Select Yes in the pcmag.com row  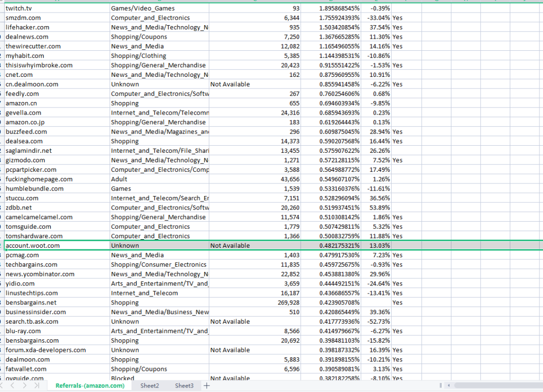pos(406,255)
